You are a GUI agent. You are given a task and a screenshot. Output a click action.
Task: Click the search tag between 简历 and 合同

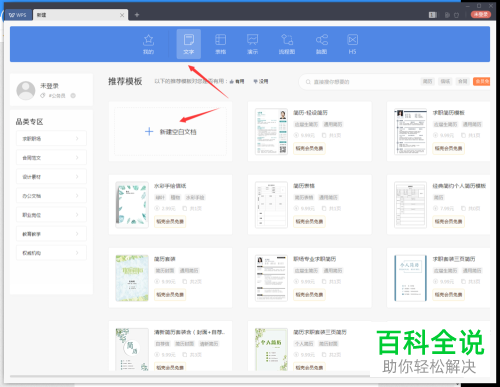(445, 81)
